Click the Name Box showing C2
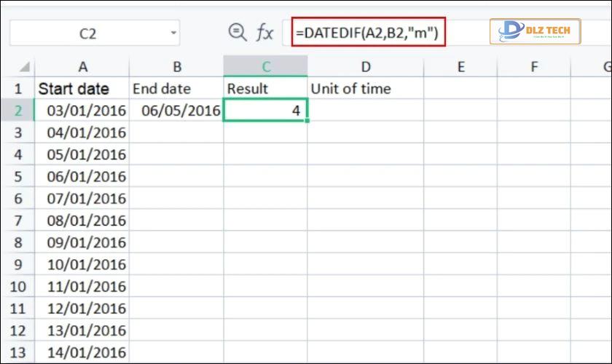Viewport: 612px width, 364px height. coord(95,33)
